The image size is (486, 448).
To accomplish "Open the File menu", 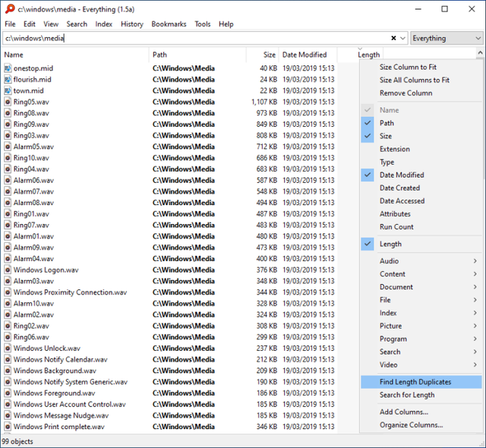I will click(x=10, y=24).
